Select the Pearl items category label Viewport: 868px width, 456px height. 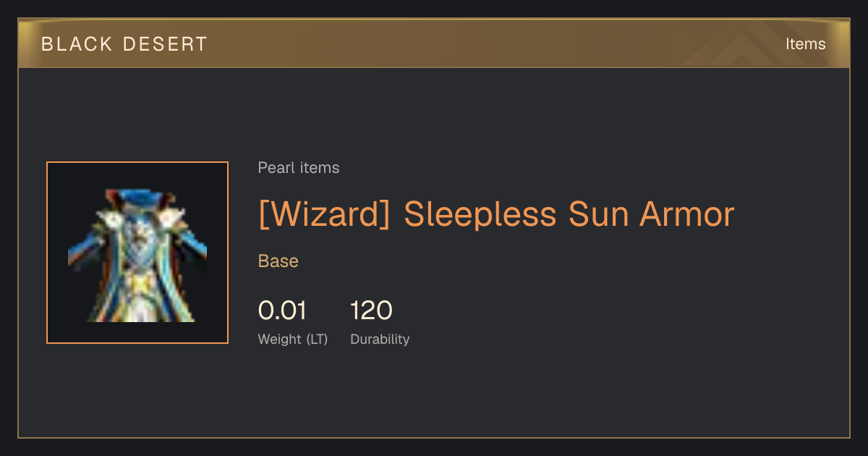[299, 168]
